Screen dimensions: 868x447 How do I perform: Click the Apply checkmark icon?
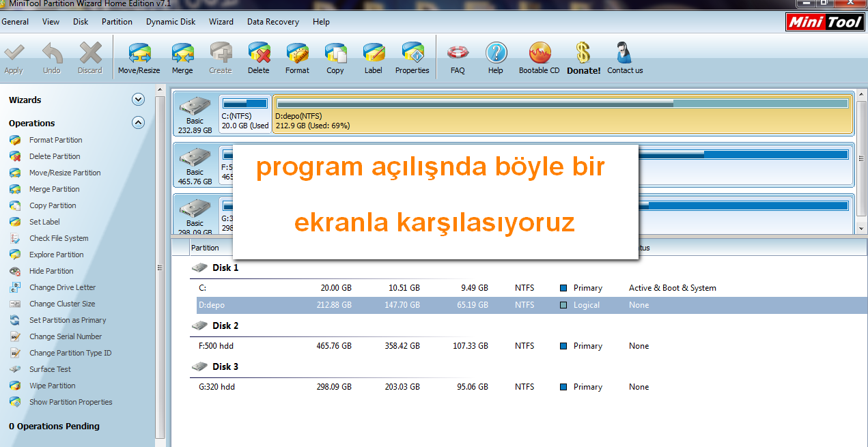(14, 53)
